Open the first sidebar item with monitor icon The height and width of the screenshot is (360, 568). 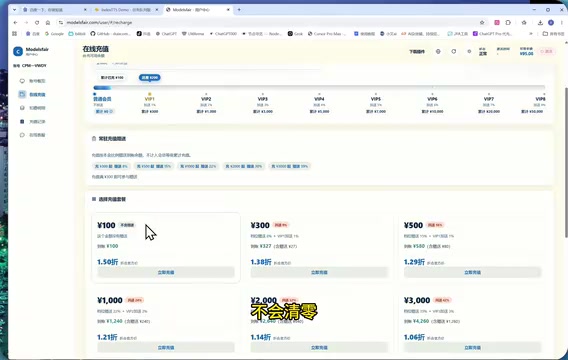33,81
